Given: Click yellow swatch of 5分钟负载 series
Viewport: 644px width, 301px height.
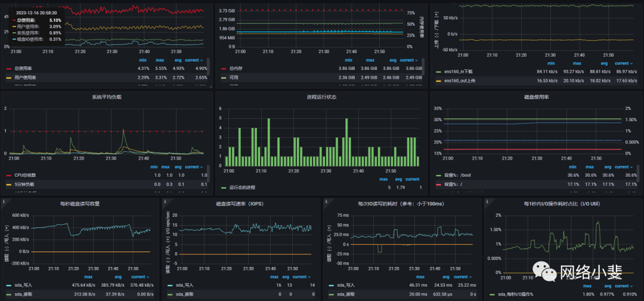Looking at the screenshot, I should point(8,184).
